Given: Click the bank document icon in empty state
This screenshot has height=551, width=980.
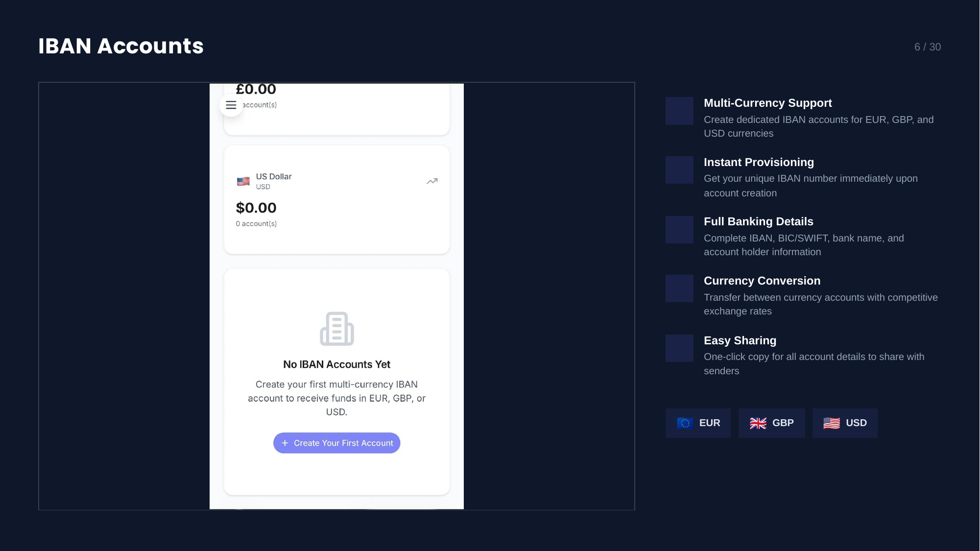Looking at the screenshot, I should 336,329.
